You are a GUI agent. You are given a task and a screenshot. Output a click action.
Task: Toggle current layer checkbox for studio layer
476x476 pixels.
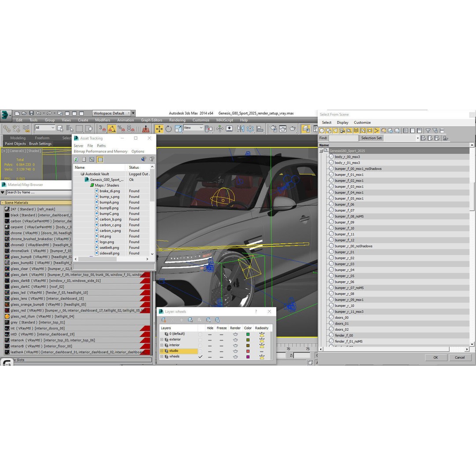click(200, 351)
